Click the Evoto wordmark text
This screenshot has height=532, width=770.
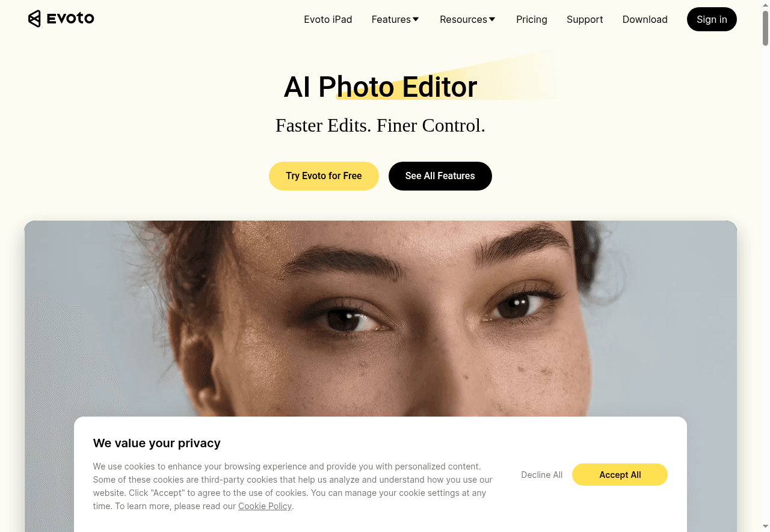70,19
